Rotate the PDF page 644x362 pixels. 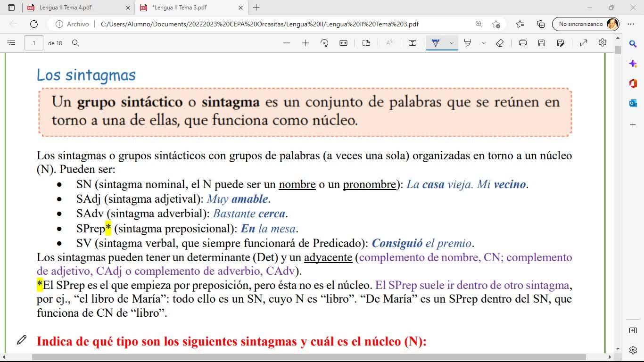[x=324, y=43]
